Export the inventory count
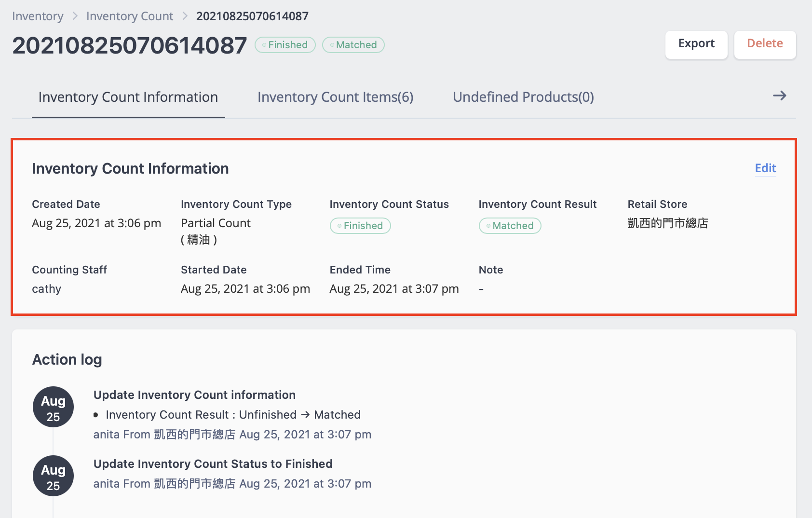Viewport: 812px width, 518px height. 696,44
